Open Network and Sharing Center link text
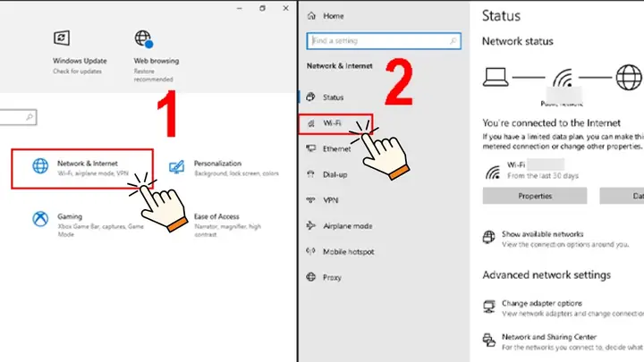644x362 pixels. coord(549,337)
